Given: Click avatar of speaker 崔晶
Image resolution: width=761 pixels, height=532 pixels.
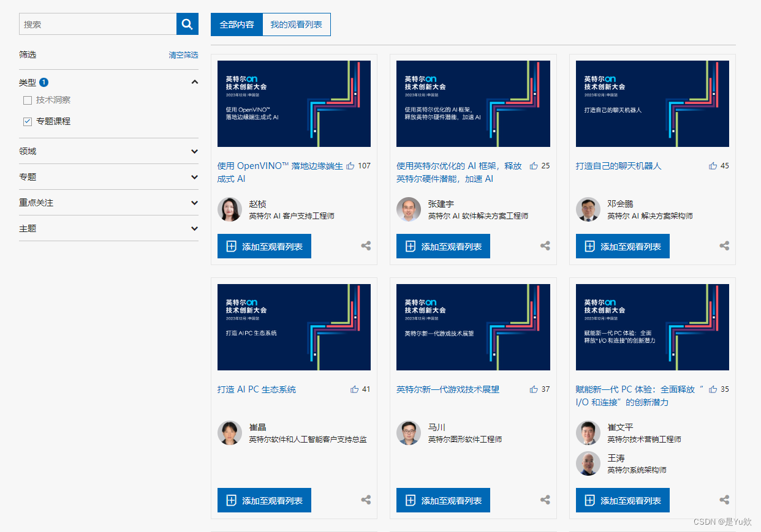Looking at the screenshot, I should coord(230,433).
